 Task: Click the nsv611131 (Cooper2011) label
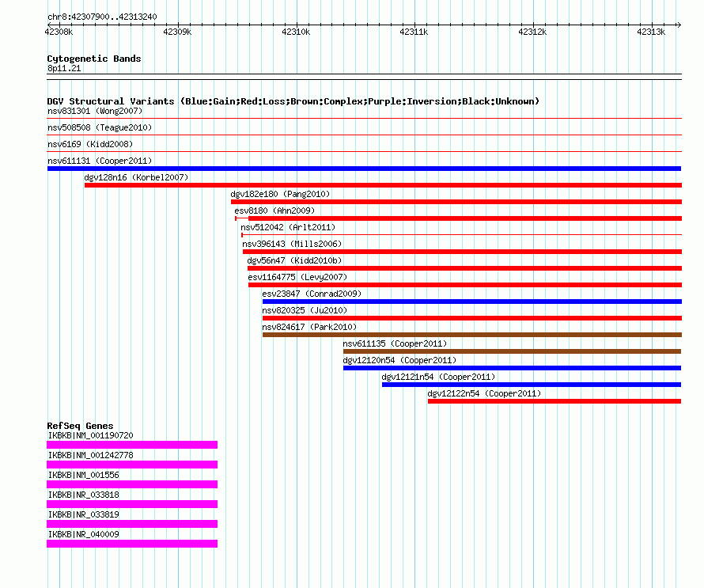click(100, 161)
